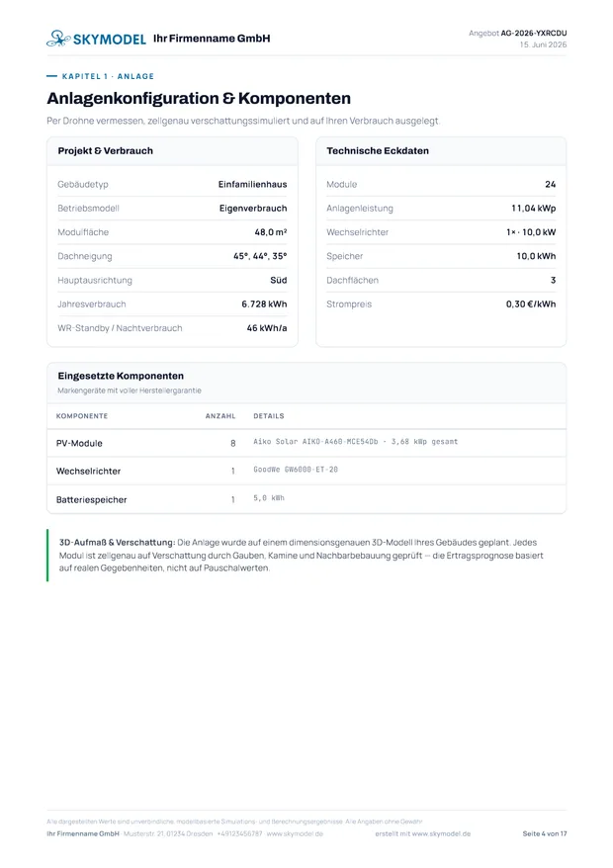Click the Seite 4 von 17 page indicator
The height and width of the screenshot is (868, 613).
tap(545, 833)
